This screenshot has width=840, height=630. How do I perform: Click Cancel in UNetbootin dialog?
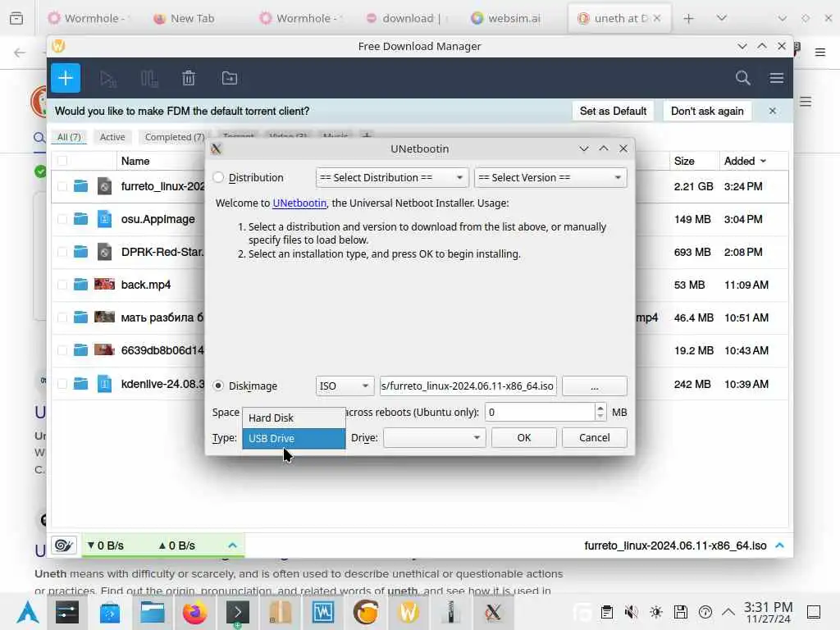[x=594, y=438]
